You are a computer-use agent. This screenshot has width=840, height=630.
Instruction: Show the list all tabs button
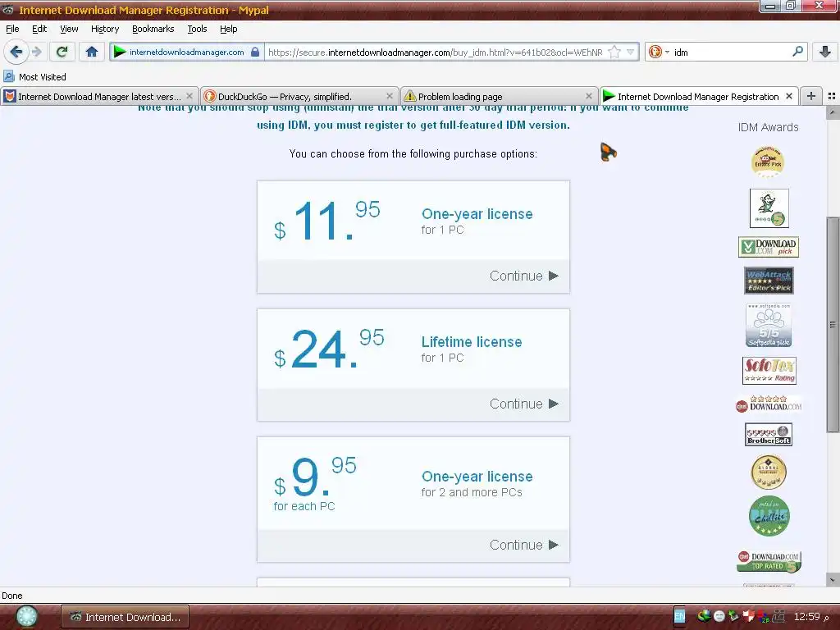pyautogui.click(x=832, y=96)
